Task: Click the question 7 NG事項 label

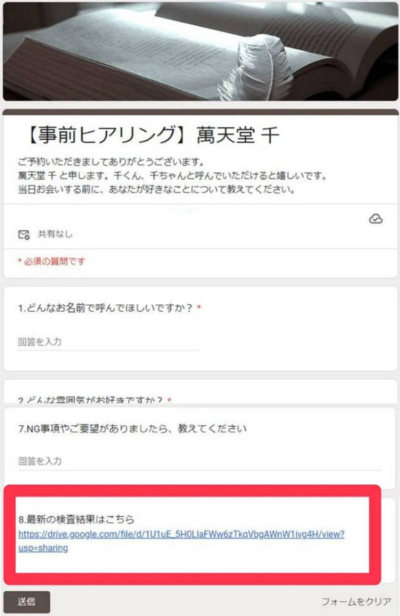Action: tap(132, 428)
